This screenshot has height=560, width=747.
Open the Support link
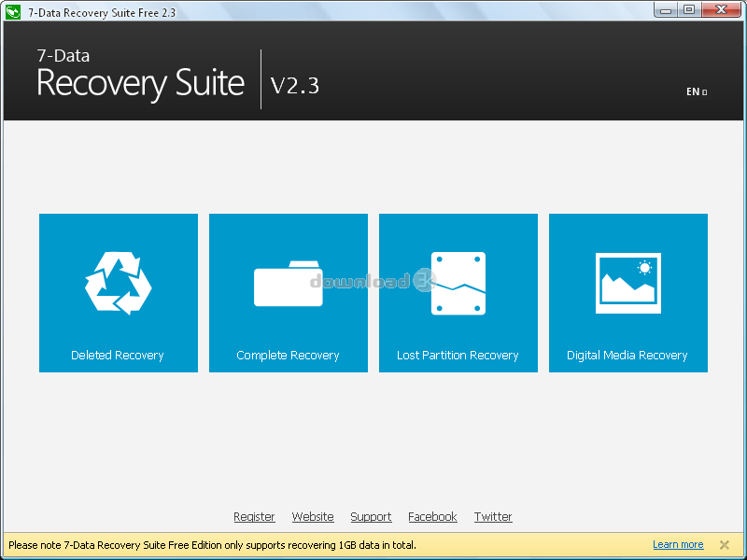coord(371,517)
